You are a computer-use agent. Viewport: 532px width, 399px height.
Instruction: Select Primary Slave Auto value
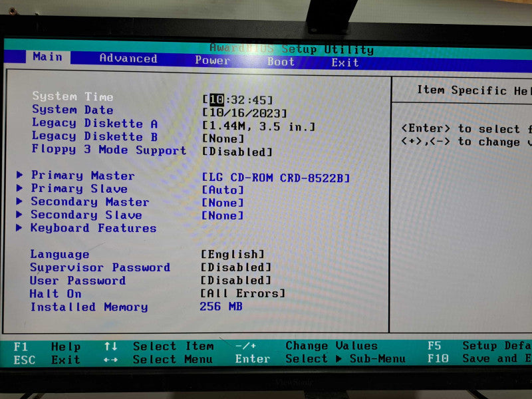point(223,190)
